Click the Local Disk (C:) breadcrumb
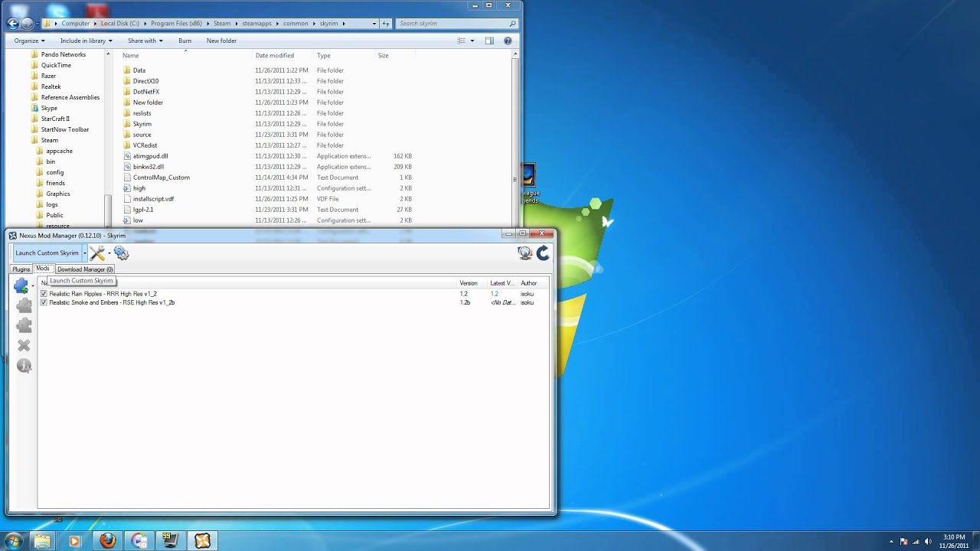980x551 pixels. tap(120, 24)
